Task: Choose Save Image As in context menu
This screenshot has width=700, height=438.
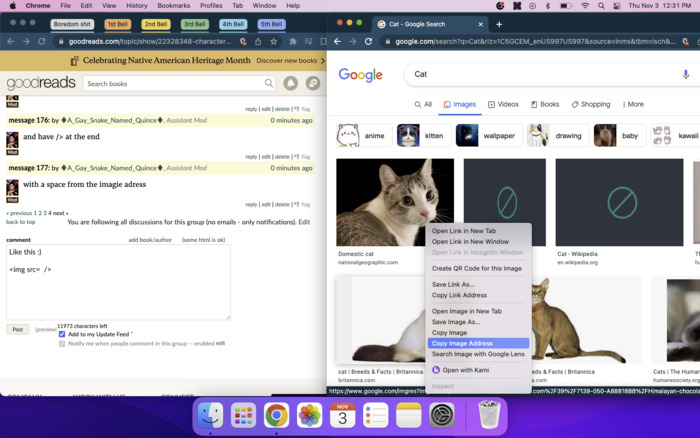Action: click(455, 322)
